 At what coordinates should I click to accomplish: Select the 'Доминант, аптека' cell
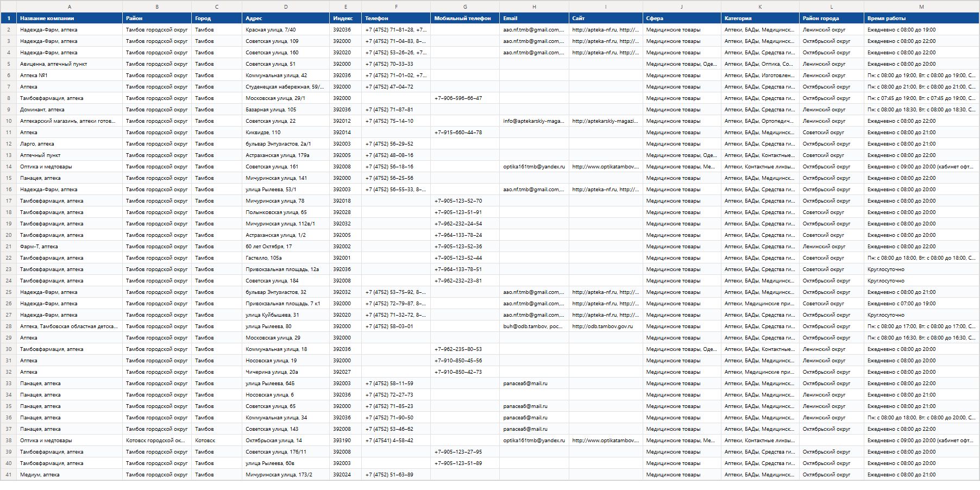click(x=70, y=110)
